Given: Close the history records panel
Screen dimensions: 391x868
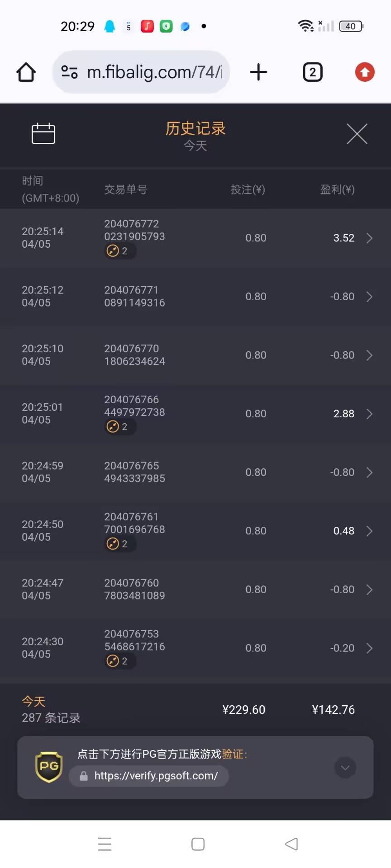Looking at the screenshot, I should pos(357,134).
